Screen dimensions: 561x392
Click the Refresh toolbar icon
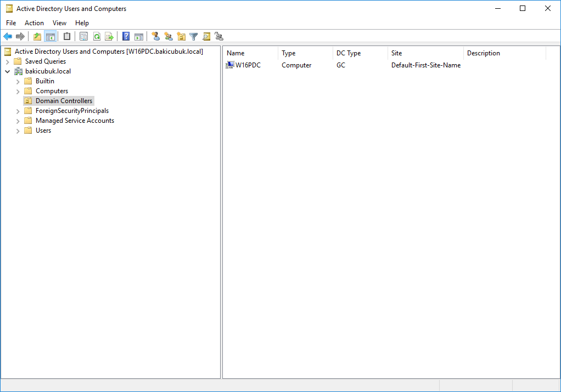(x=97, y=36)
